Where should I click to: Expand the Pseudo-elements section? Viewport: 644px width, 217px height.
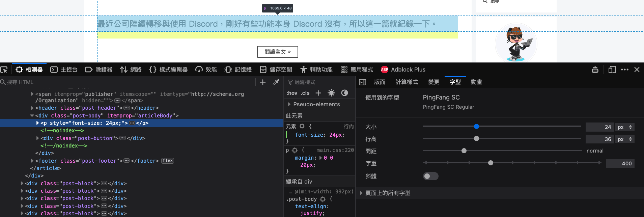(x=289, y=104)
